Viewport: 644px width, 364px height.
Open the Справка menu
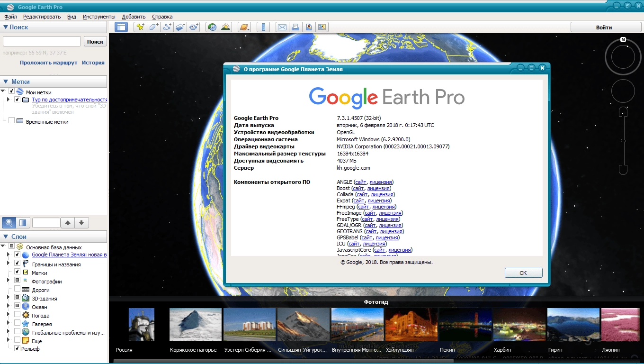(162, 17)
